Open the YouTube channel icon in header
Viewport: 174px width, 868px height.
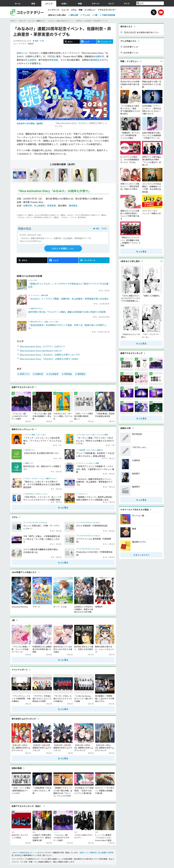161,12
